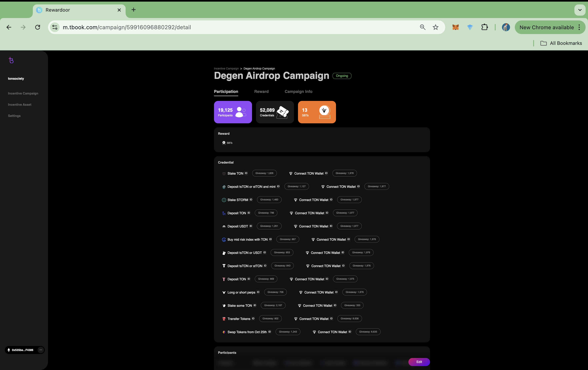
Task: Click the site information icon in the address bar
Action: click(55, 27)
